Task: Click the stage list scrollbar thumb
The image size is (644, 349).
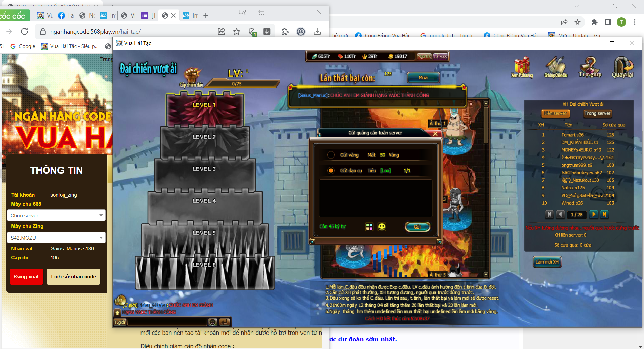Action: (x=486, y=125)
